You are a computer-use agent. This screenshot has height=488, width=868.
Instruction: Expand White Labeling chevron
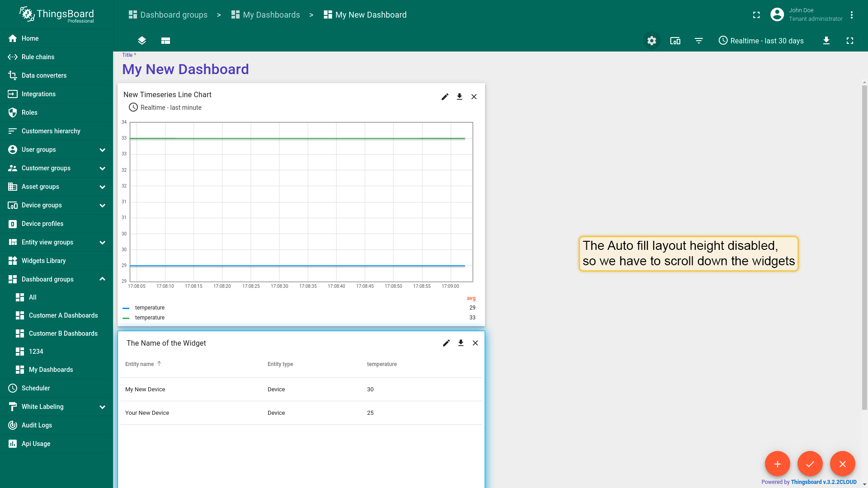pos(102,407)
